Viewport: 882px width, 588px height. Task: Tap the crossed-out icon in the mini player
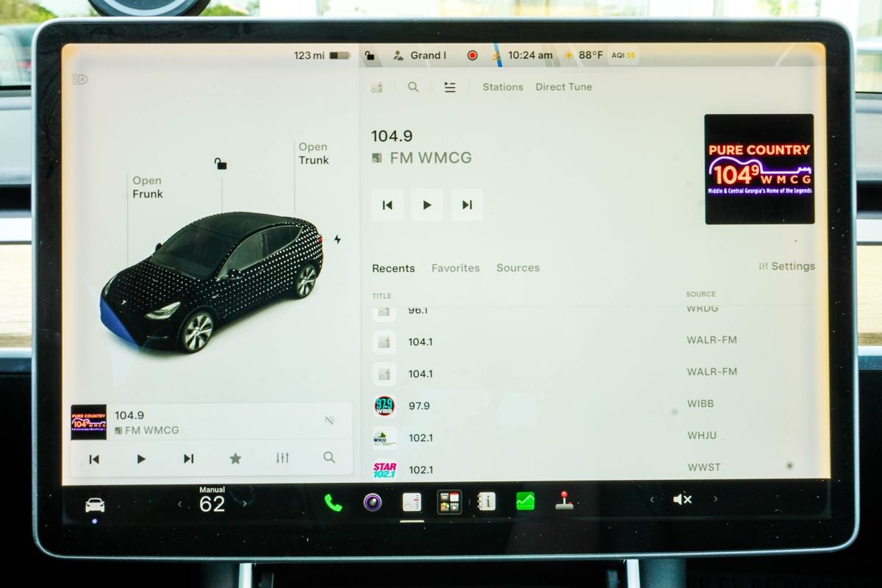pyautogui.click(x=329, y=420)
